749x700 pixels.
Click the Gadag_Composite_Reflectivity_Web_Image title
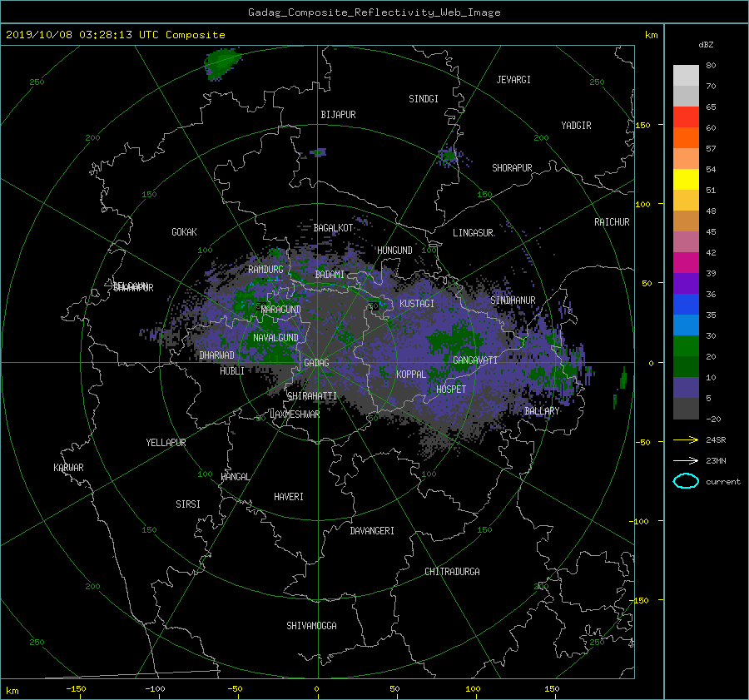374,12
